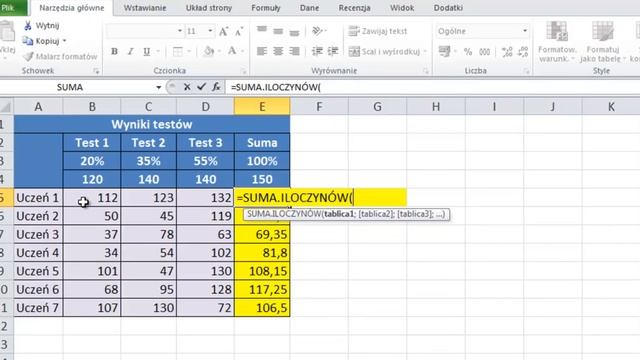Viewport: 640px width, 360px height.
Task: Decrease indent
Action: 317,51
